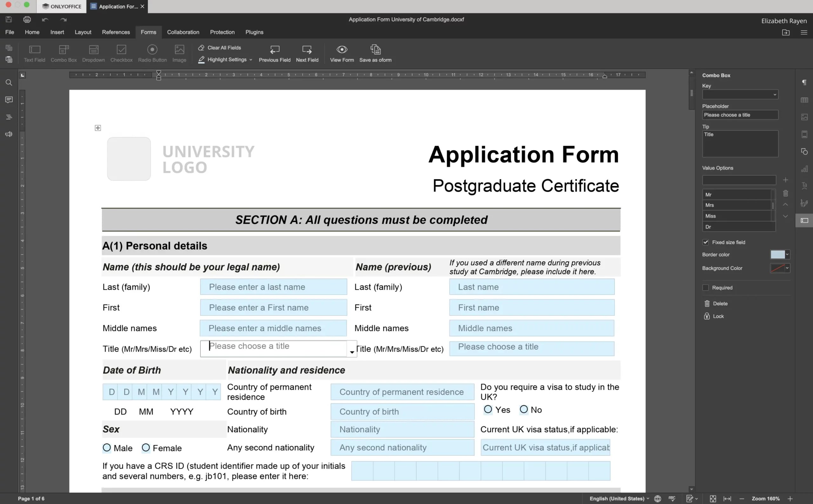Screen dimensions: 813x504
Task: Expand Highlight Settings dropdown
Action: tap(251, 60)
